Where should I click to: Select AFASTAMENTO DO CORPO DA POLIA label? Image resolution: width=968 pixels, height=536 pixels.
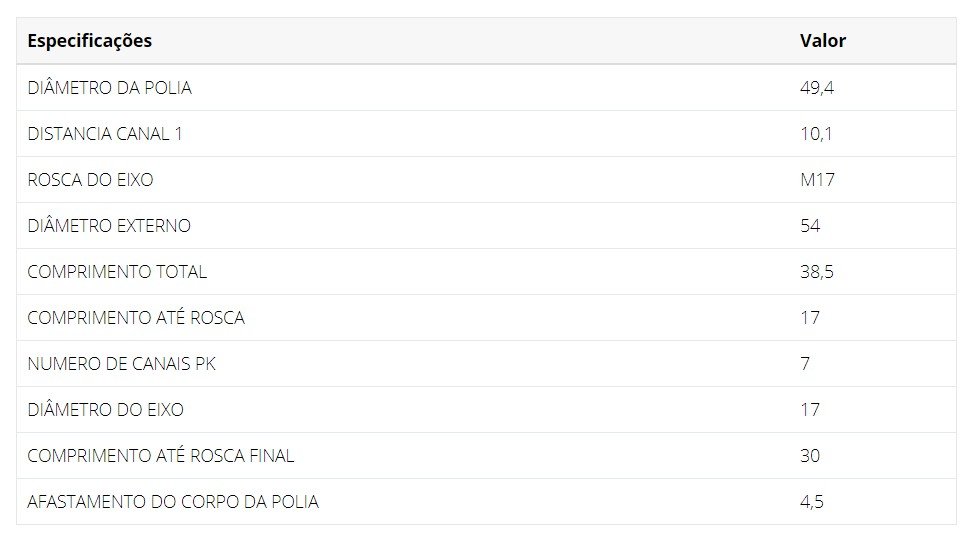173,501
